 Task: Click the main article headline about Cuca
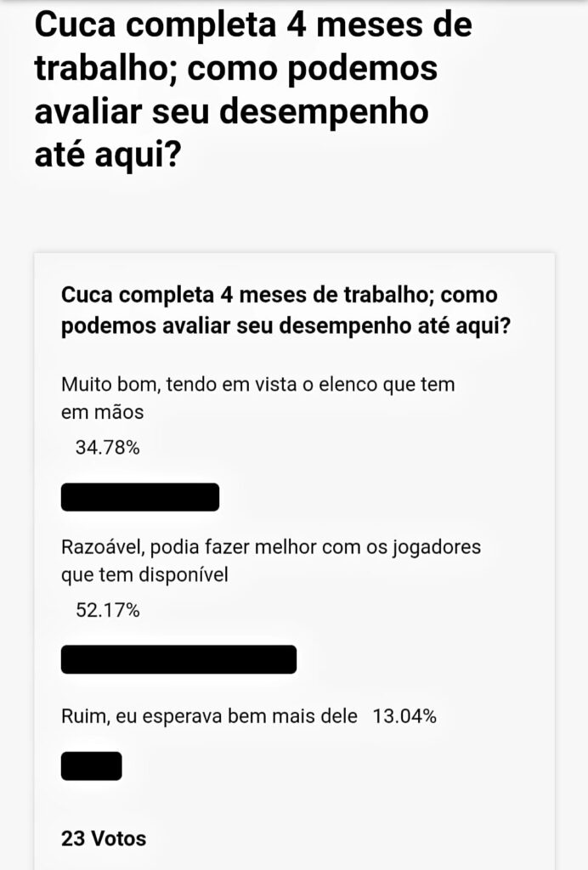click(253, 89)
